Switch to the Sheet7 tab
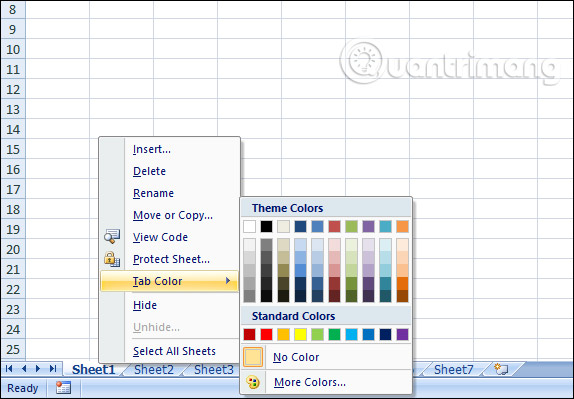574x399 pixels. 454,369
